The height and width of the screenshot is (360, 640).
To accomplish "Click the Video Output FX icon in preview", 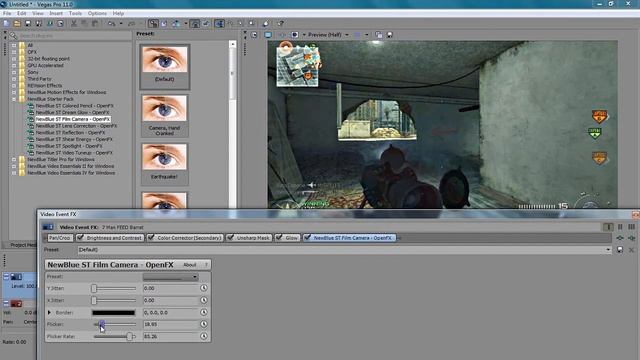I will (x=282, y=35).
